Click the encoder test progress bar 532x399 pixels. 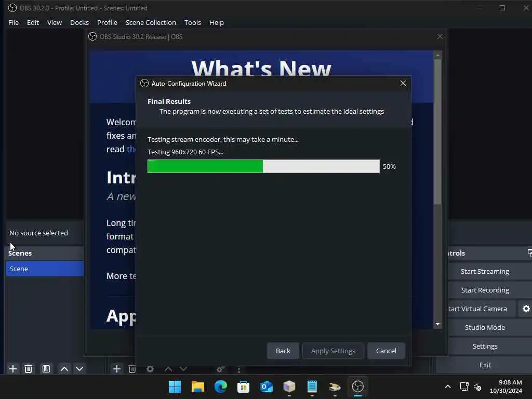(x=263, y=166)
